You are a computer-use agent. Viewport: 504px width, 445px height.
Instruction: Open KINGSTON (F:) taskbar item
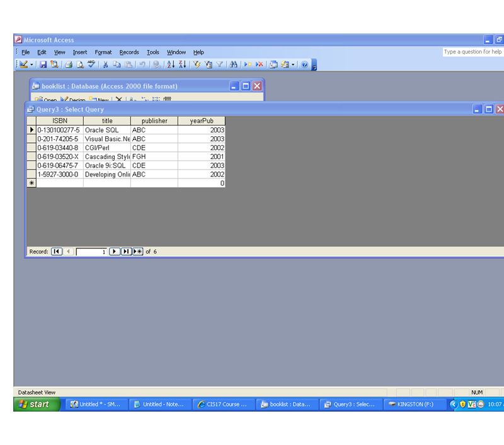[414, 405]
